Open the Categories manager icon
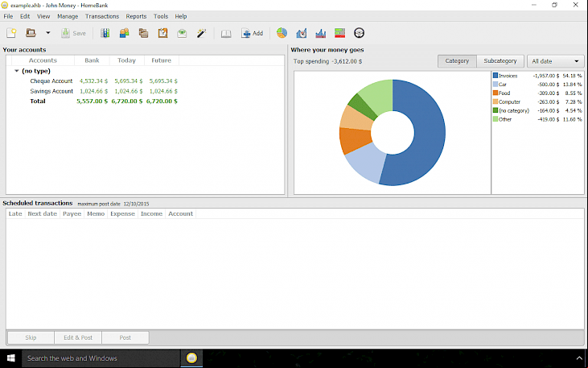Screen dimensions: 588x368 (144, 33)
